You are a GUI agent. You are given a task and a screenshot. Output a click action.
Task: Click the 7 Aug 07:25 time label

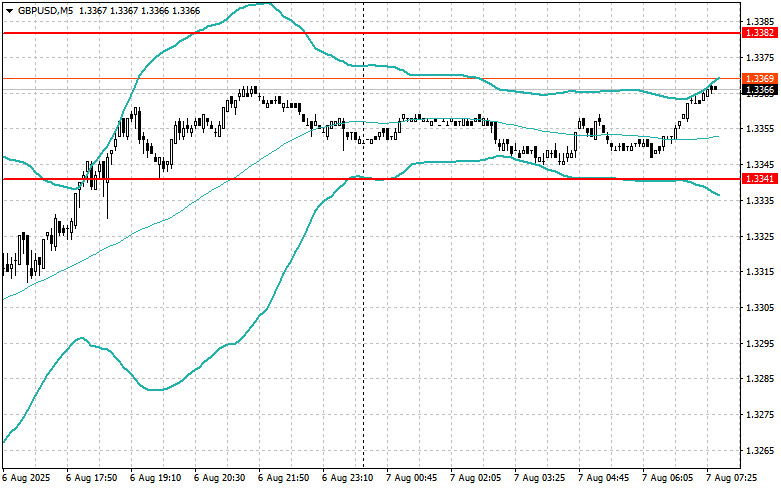point(732,478)
